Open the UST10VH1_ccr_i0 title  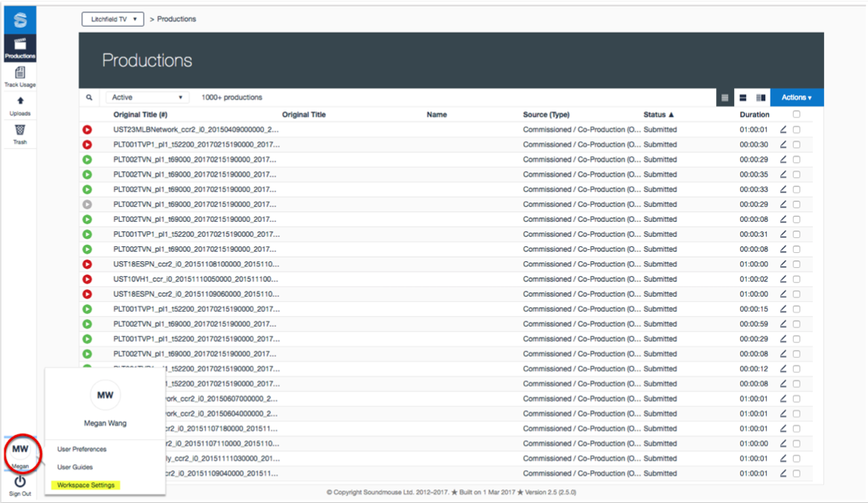pyautogui.click(x=196, y=279)
